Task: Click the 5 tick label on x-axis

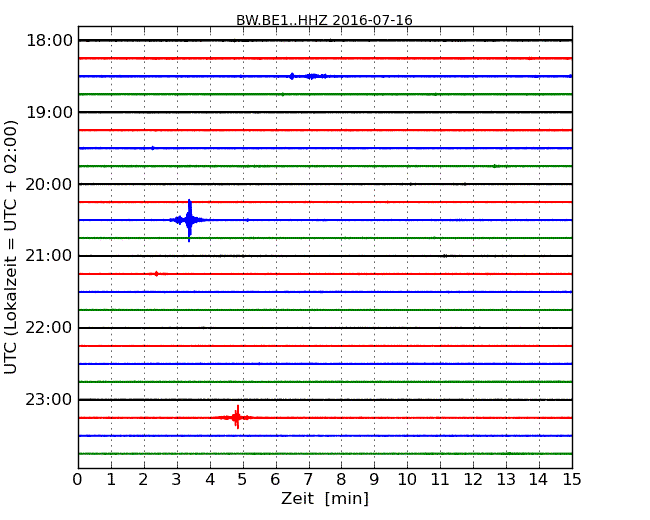Action: point(242,480)
